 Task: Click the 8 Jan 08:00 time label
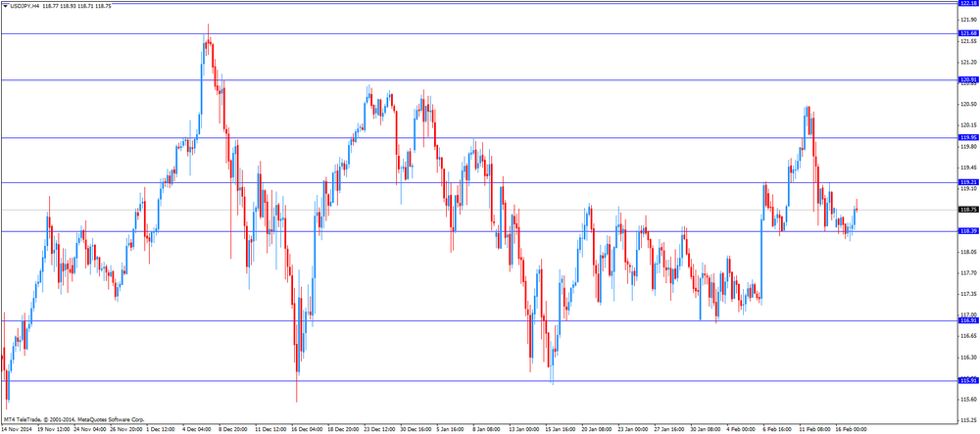coord(487,430)
